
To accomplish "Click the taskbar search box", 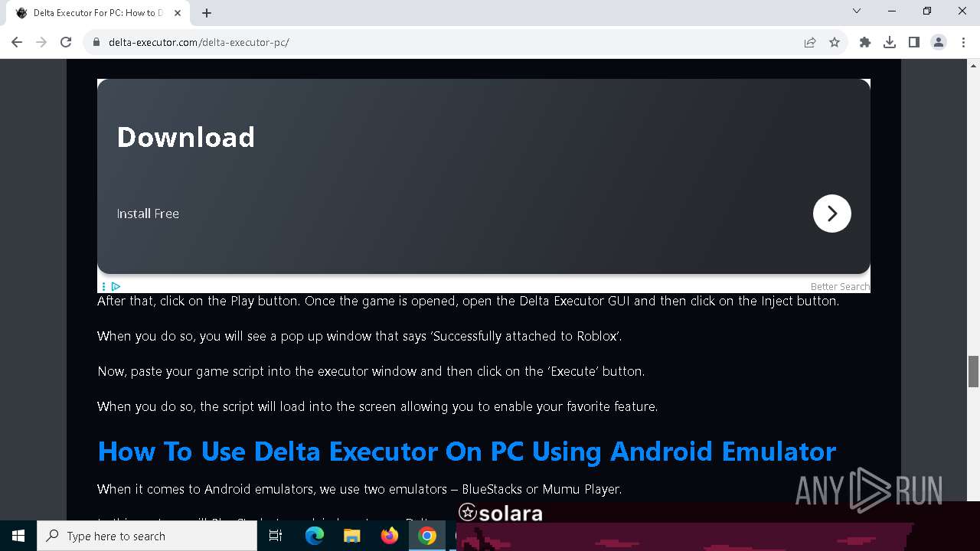I will [x=147, y=536].
